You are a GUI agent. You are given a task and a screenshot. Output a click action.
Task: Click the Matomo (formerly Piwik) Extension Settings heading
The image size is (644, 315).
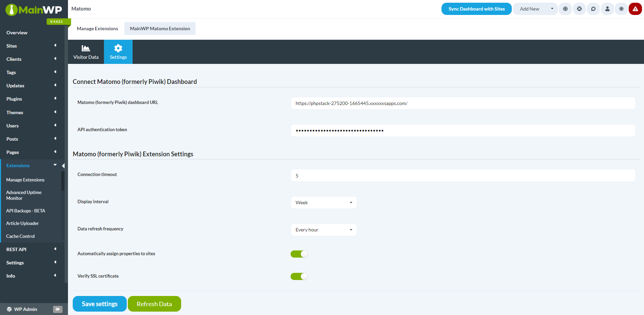coord(133,154)
